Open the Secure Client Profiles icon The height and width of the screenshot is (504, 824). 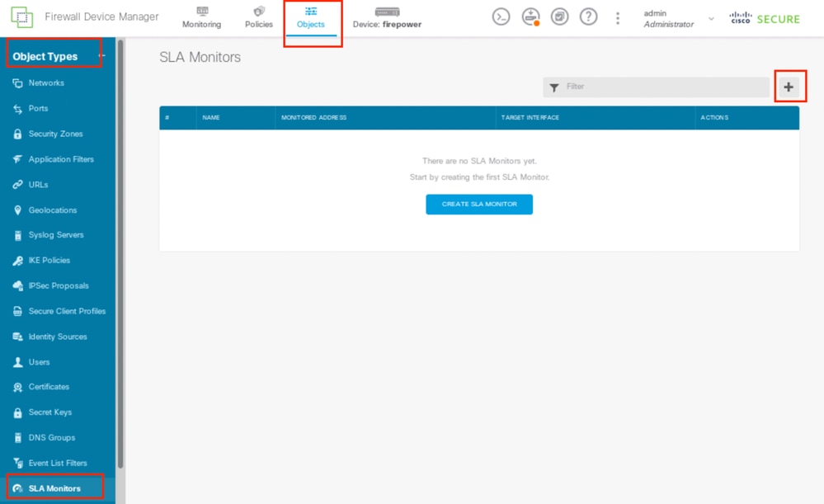18,311
